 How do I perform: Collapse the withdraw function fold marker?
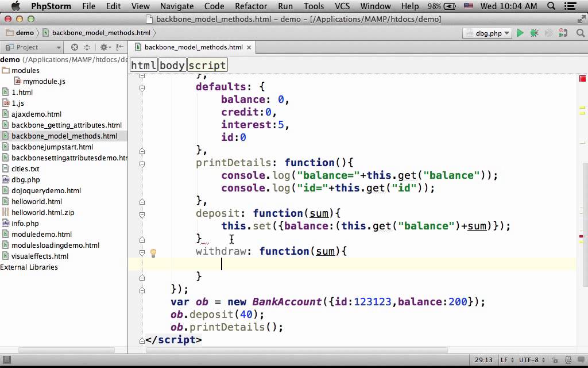pyautogui.click(x=142, y=253)
